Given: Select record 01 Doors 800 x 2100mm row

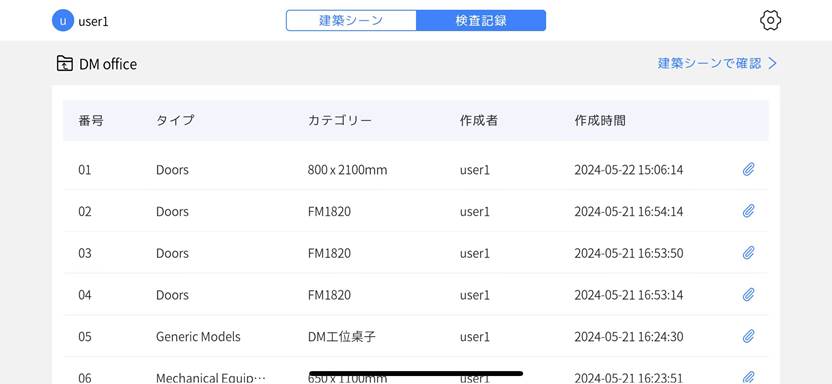Looking at the screenshot, I should tap(415, 170).
